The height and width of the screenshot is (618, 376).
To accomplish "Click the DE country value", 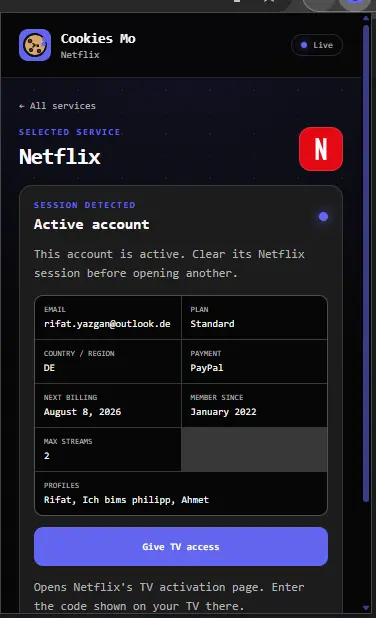I will coord(49,368).
